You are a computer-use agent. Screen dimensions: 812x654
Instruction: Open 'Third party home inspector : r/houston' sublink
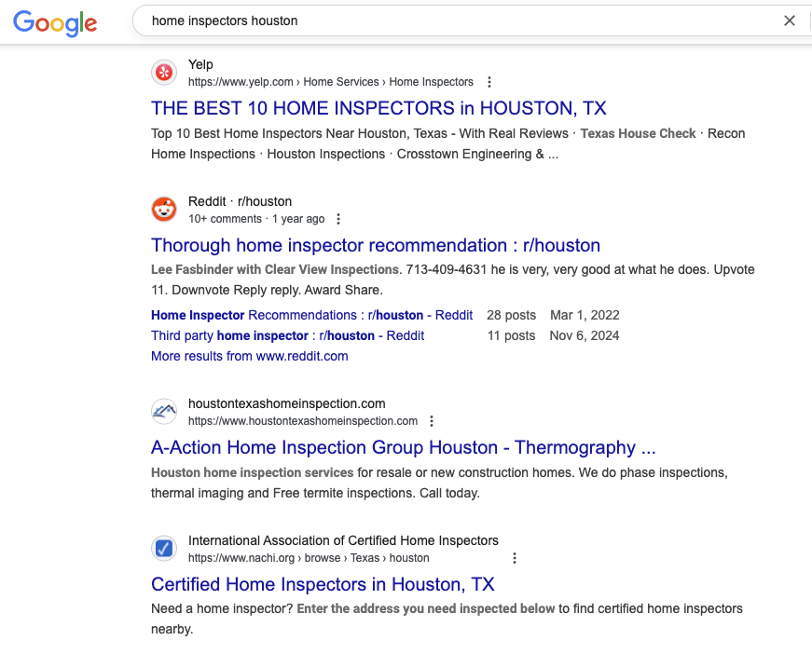pyautogui.click(x=287, y=335)
